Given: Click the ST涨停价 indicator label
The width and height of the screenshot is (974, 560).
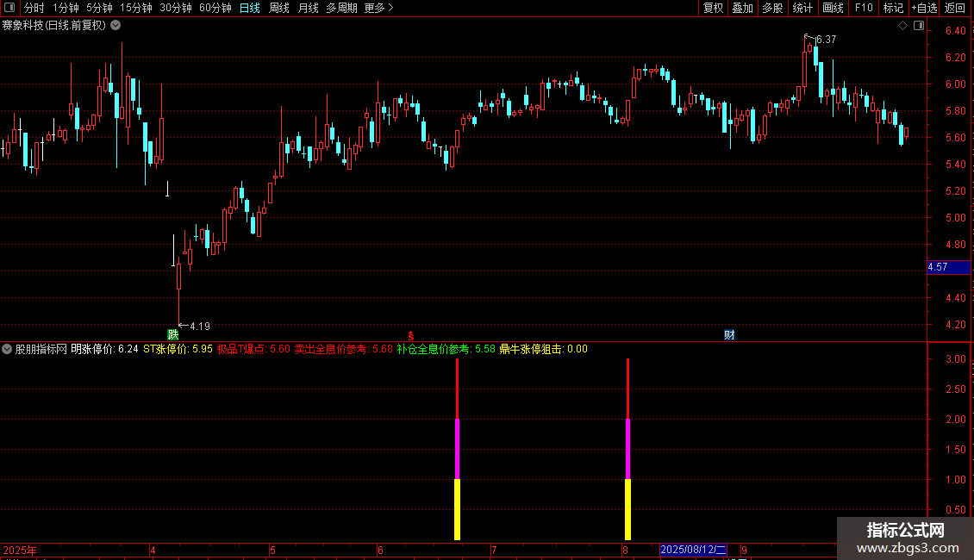Looking at the screenshot, I should [178, 349].
